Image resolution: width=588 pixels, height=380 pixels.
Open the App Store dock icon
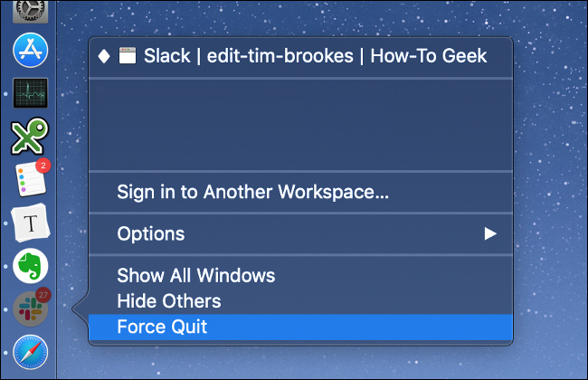click(29, 49)
